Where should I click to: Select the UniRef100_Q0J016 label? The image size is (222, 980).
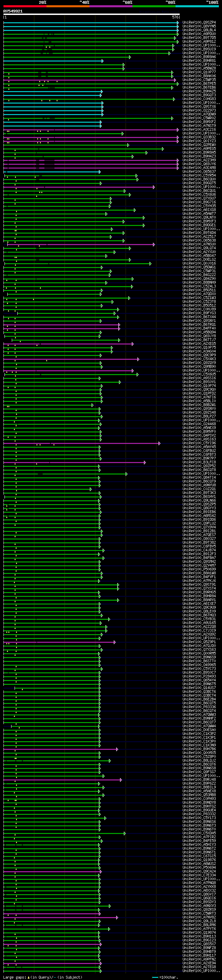click(x=199, y=264)
